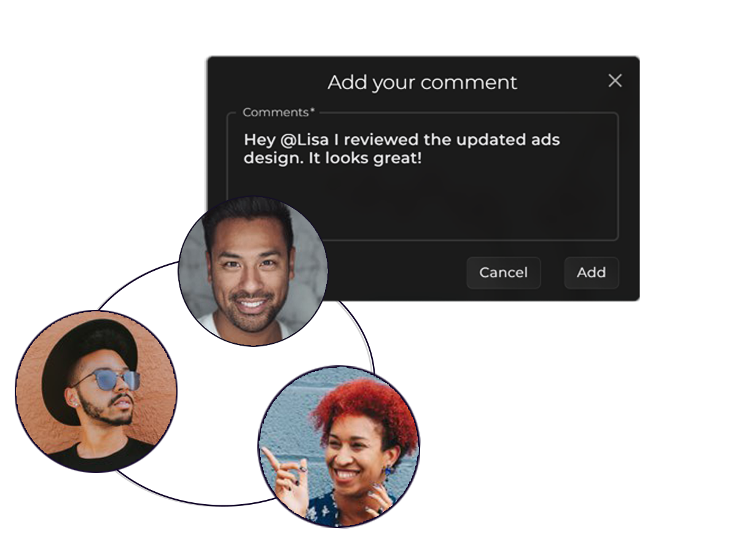Open the avatar with hat and sunglasses
747x560 pixels.
(96, 391)
